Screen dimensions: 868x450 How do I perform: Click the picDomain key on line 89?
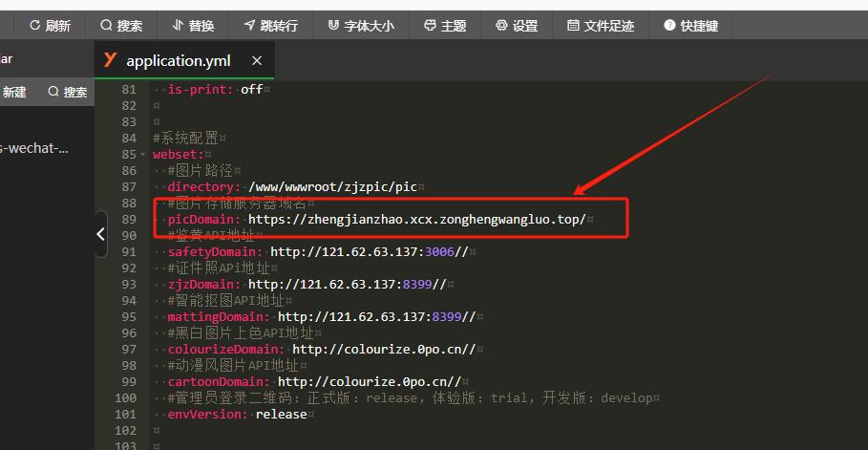pyautogui.click(x=204, y=220)
